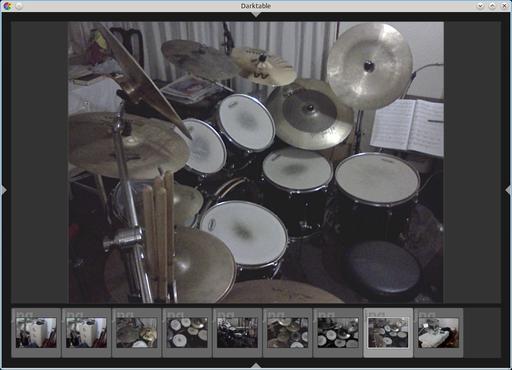Screen dimensions: 512x370
Task: Select the last filmstrip thumbnail
Action: pos(438,333)
